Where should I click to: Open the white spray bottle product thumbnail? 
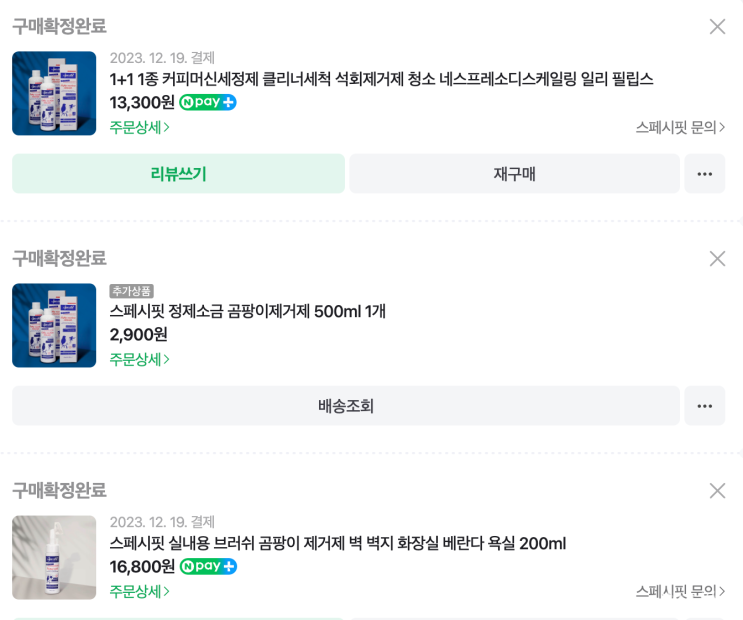point(54,557)
